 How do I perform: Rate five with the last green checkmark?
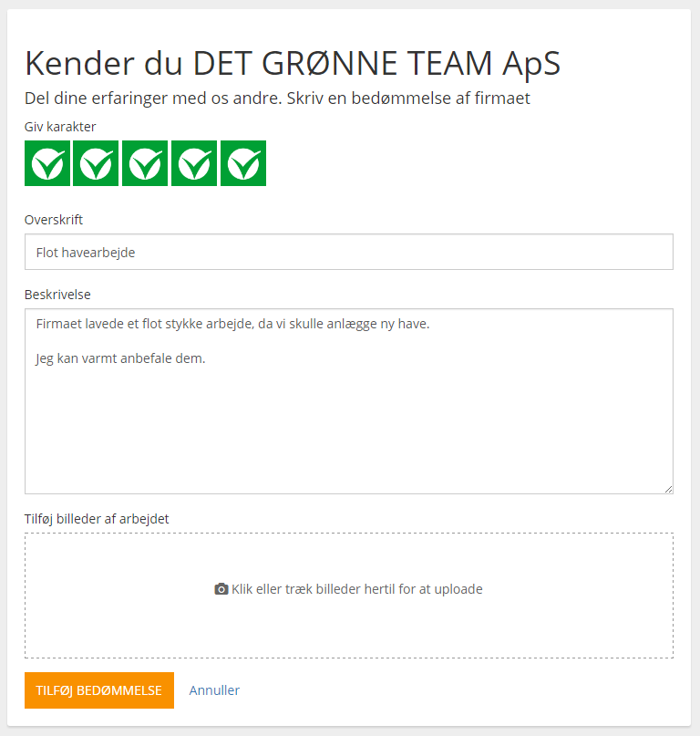[243, 163]
